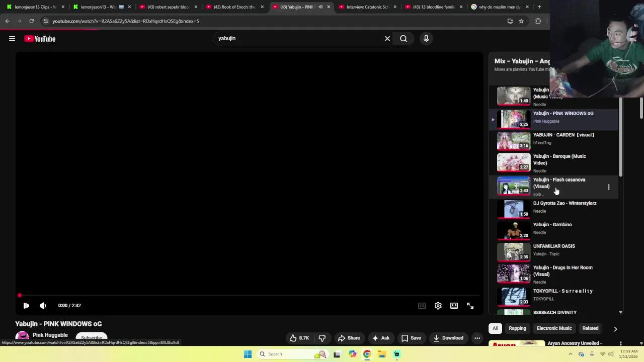Go back in the browser
This screenshot has height=362, width=644.
(7, 21)
